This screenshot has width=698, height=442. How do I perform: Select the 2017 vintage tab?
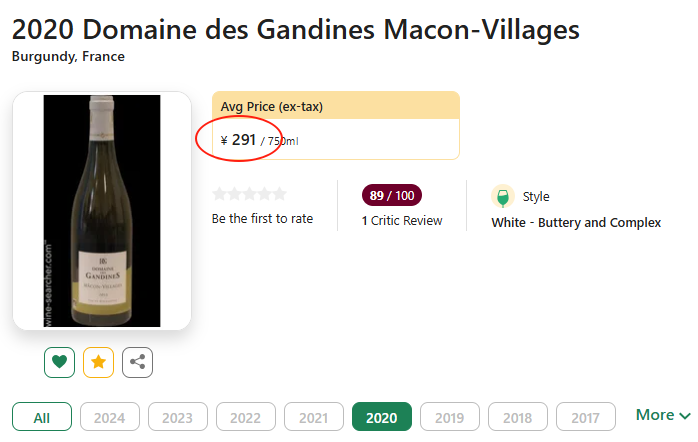coord(586,417)
